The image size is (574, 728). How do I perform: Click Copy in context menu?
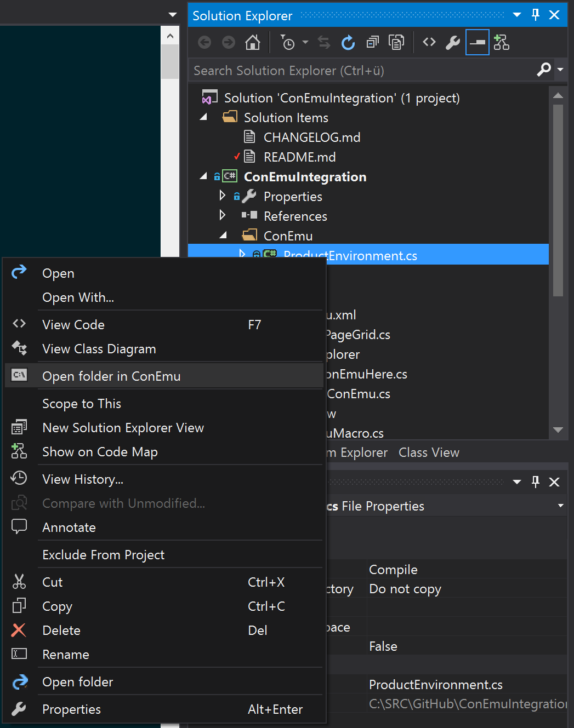(x=57, y=606)
